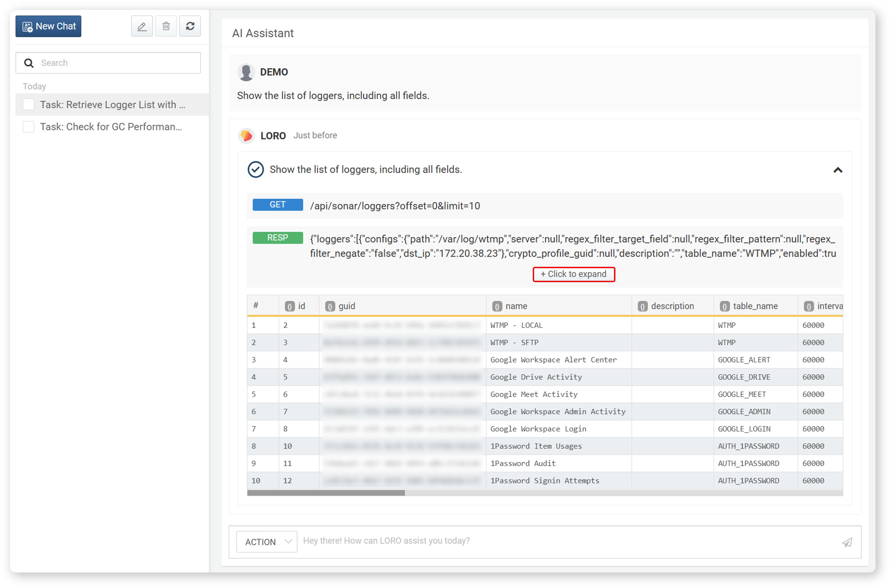The height and width of the screenshot is (588, 891).
Task: Select Google Workspace Alert Center cell
Action: coord(559,360)
